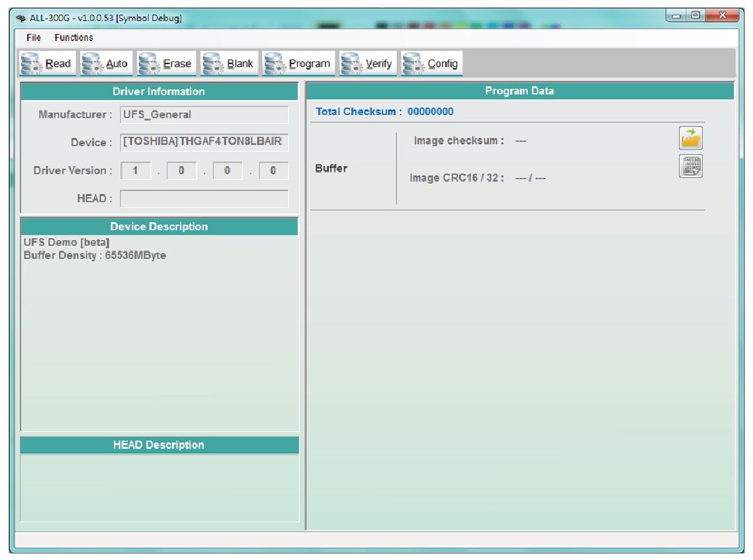
Task: Start the Auto operation
Action: click(106, 63)
